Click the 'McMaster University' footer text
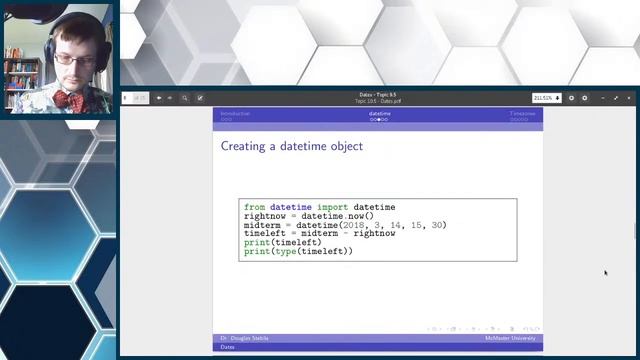The image size is (640, 360). pyautogui.click(x=510, y=338)
